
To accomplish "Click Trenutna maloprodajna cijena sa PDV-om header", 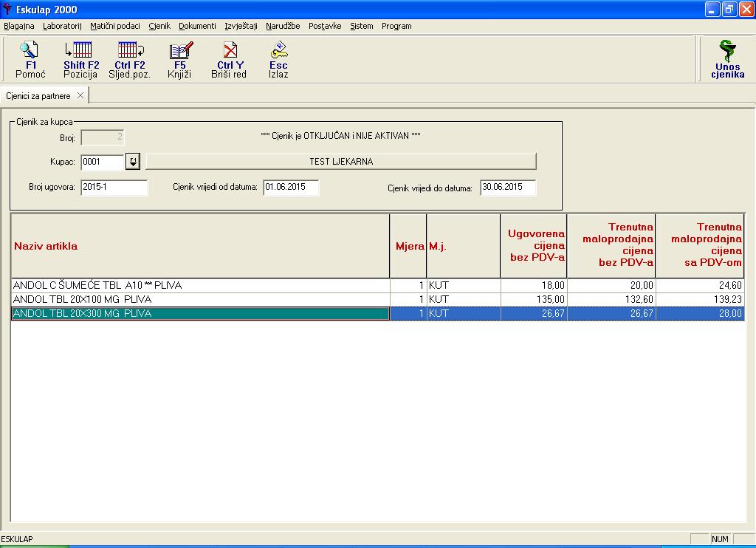I will (x=700, y=246).
